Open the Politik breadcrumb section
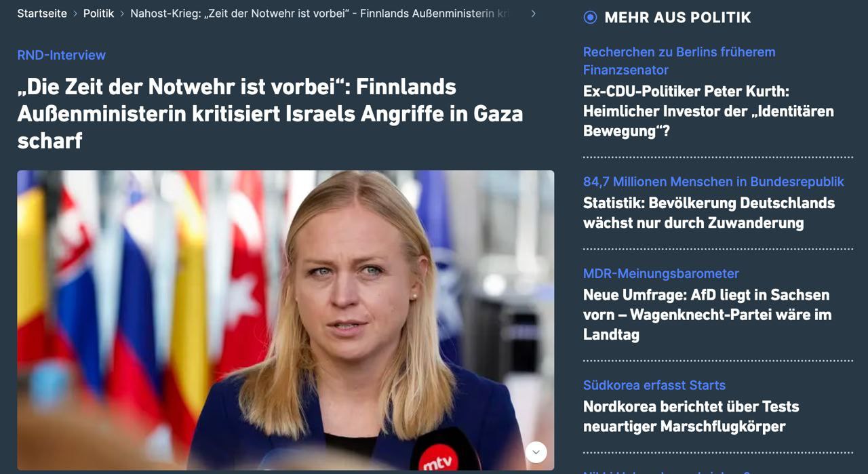This screenshot has height=474, width=868. point(98,14)
